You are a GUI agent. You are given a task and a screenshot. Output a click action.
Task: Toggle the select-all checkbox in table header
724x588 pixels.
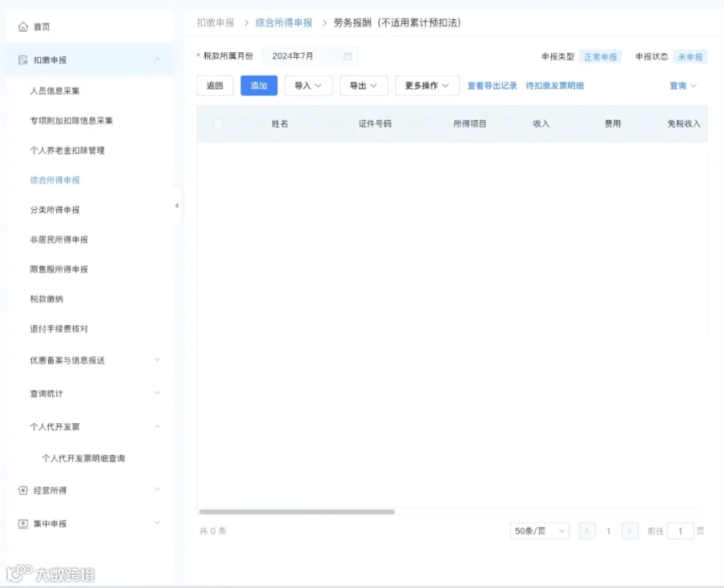click(x=218, y=124)
